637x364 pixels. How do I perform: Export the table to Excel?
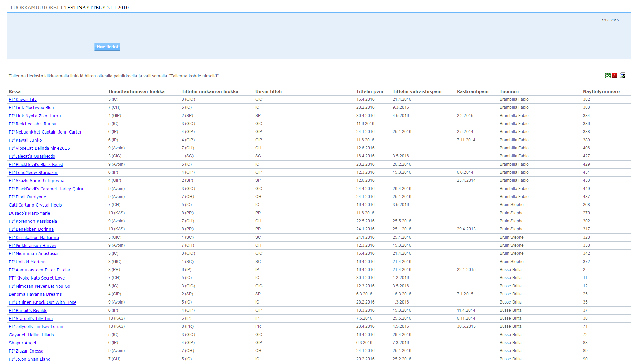pos(608,76)
